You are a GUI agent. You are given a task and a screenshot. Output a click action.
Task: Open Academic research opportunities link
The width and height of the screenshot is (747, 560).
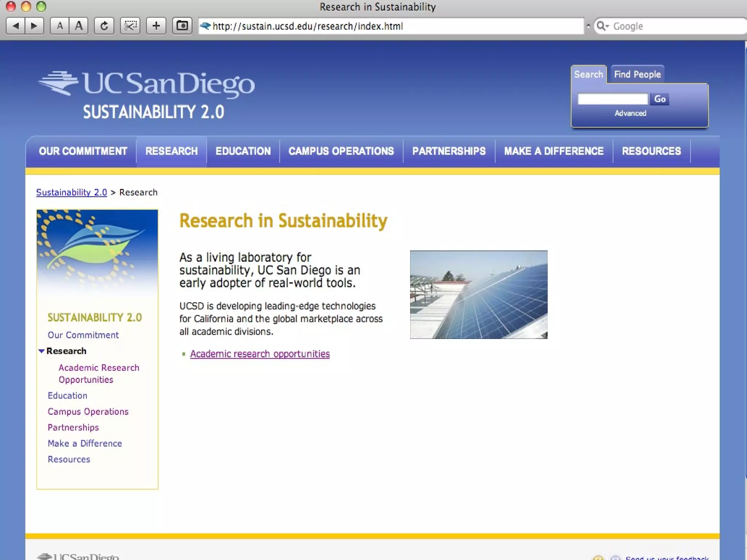pyautogui.click(x=260, y=354)
